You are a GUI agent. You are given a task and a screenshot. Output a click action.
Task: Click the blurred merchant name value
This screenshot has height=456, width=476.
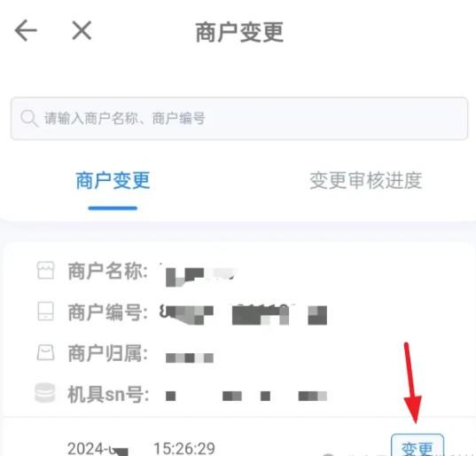pos(200,276)
